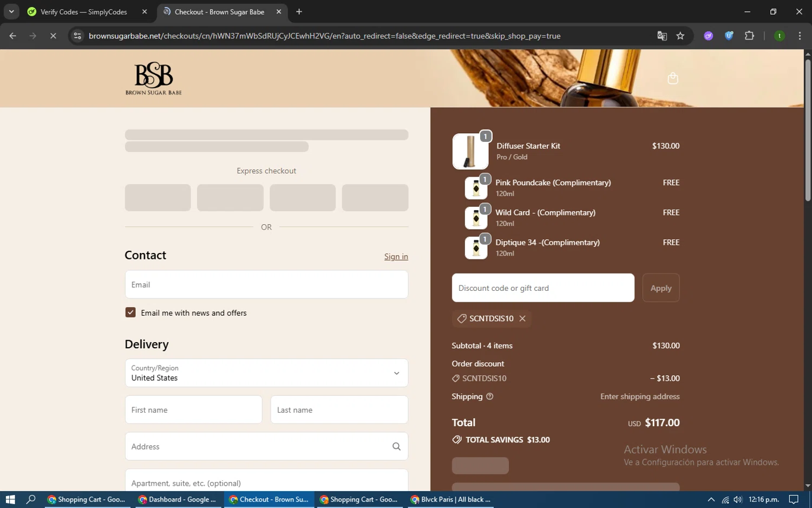Focus the Last name field

(x=339, y=409)
